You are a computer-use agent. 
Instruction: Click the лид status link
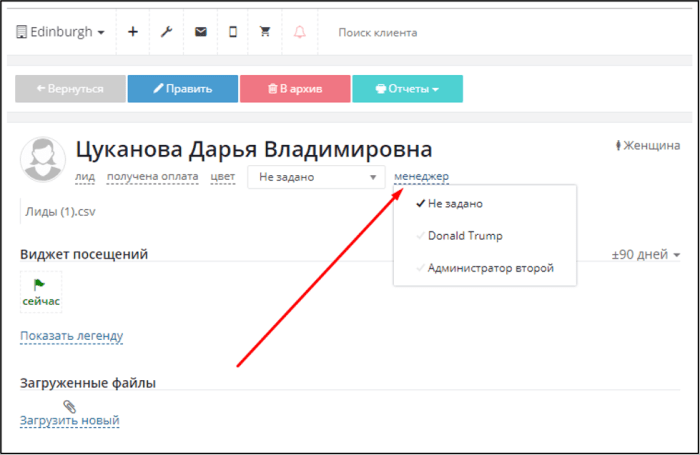[85, 177]
